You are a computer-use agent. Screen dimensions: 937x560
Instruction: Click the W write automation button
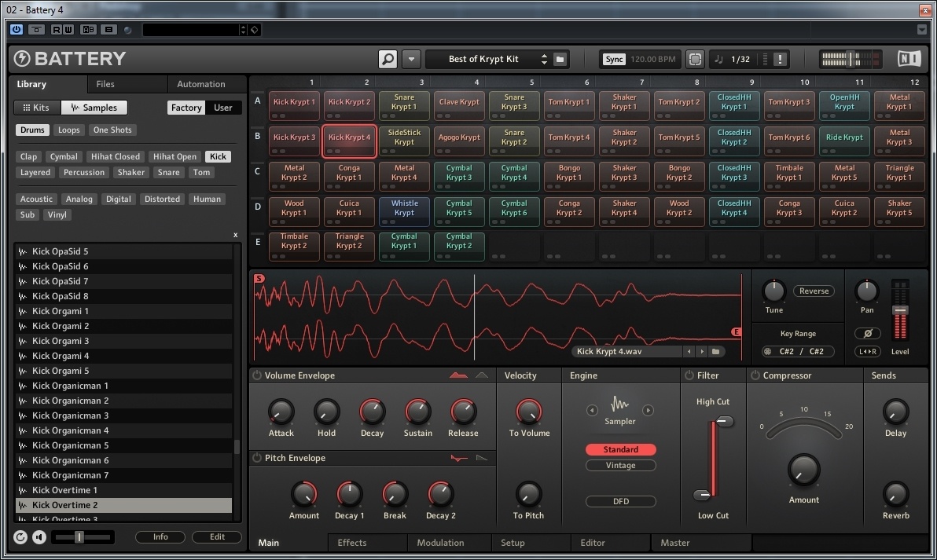pos(68,29)
